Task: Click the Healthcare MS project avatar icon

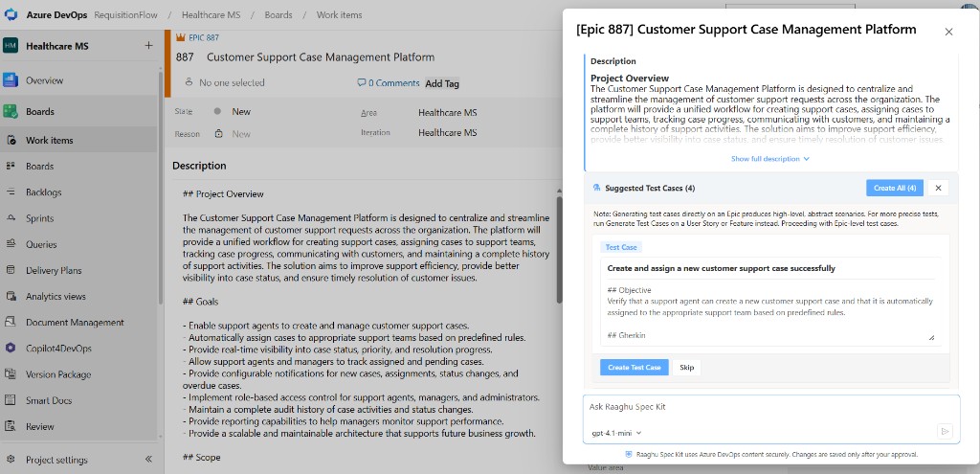Action: 11,46
